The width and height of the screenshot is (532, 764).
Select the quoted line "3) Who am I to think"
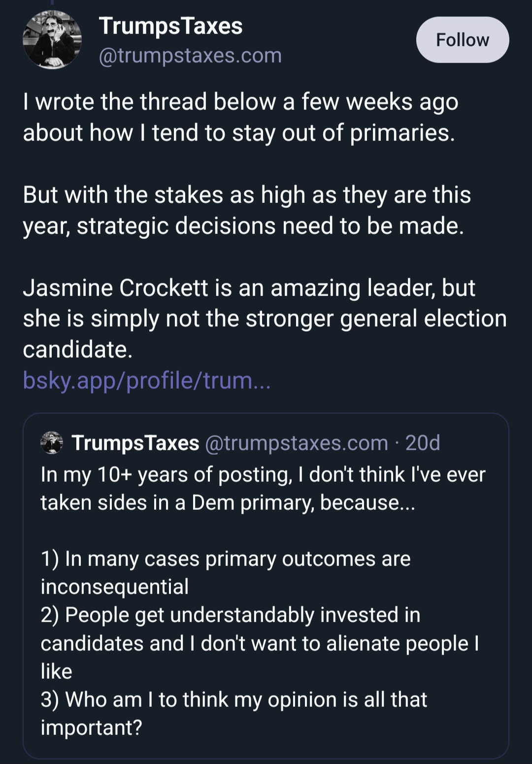pyautogui.click(x=234, y=699)
